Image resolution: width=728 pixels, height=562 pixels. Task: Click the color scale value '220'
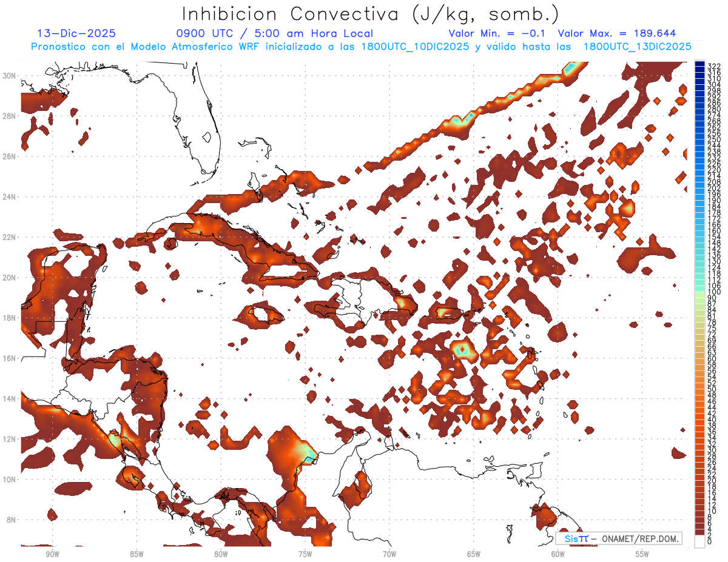point(713,170)
